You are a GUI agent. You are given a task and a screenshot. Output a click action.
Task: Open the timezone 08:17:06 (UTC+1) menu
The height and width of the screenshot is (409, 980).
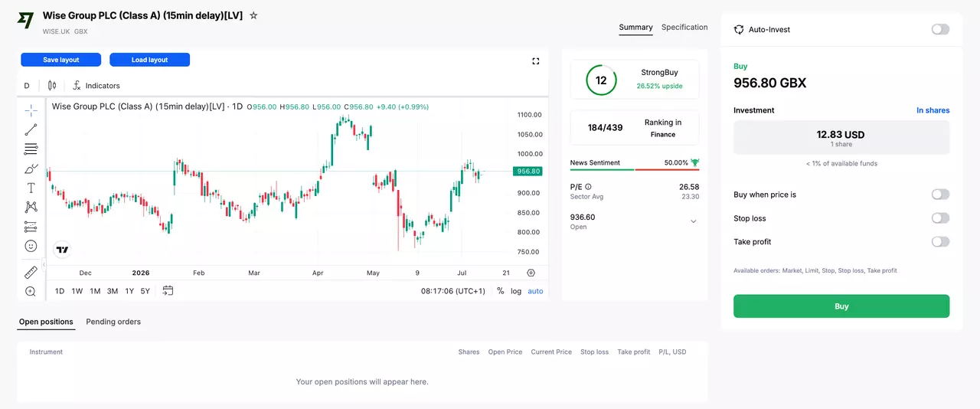tap(453, 291)
